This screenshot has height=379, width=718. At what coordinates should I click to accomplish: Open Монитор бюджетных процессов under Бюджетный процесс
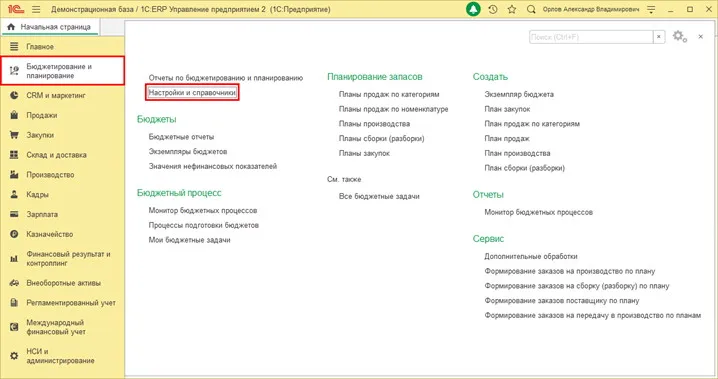[203, 211]
